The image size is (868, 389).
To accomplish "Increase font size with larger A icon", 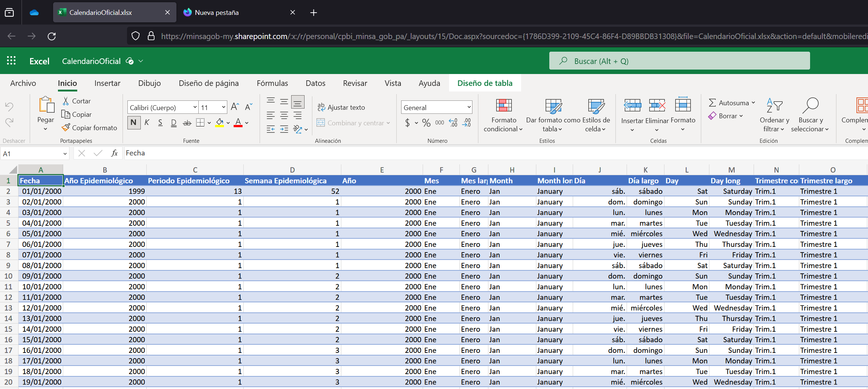I will point(235,107).
